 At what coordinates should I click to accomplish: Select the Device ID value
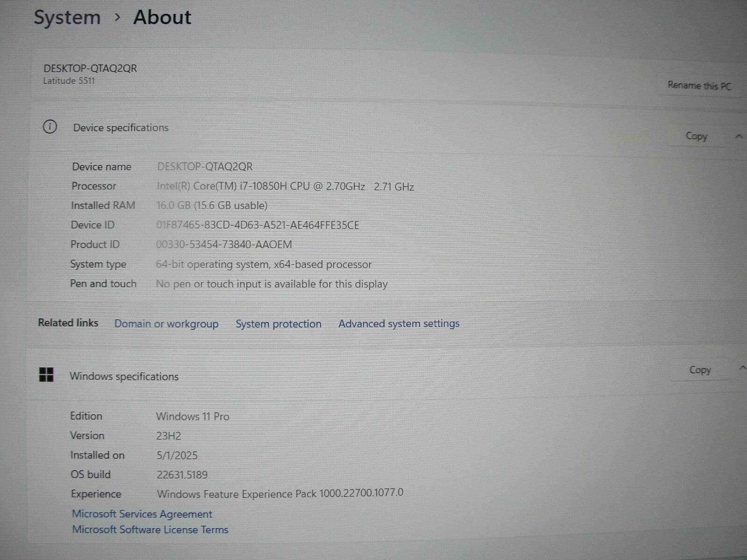point(257,225)
